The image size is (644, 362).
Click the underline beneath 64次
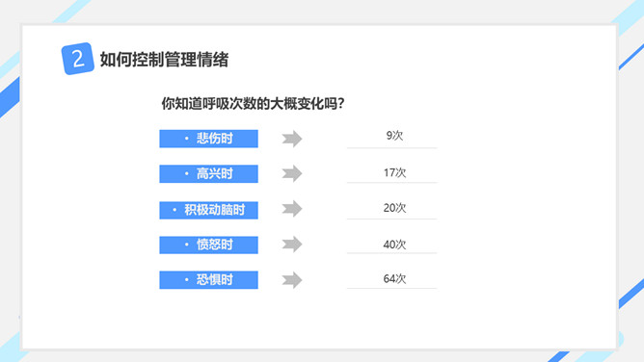(x=391, y=288)
